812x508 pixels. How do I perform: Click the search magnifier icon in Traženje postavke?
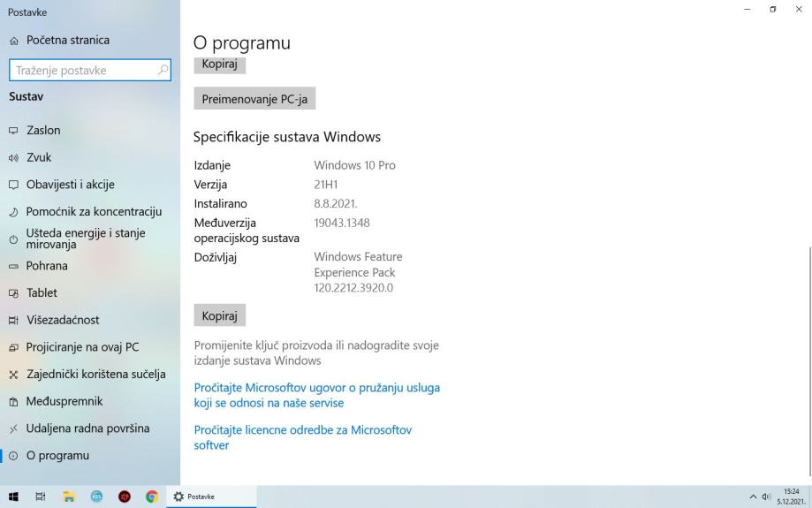pos(163,70)
